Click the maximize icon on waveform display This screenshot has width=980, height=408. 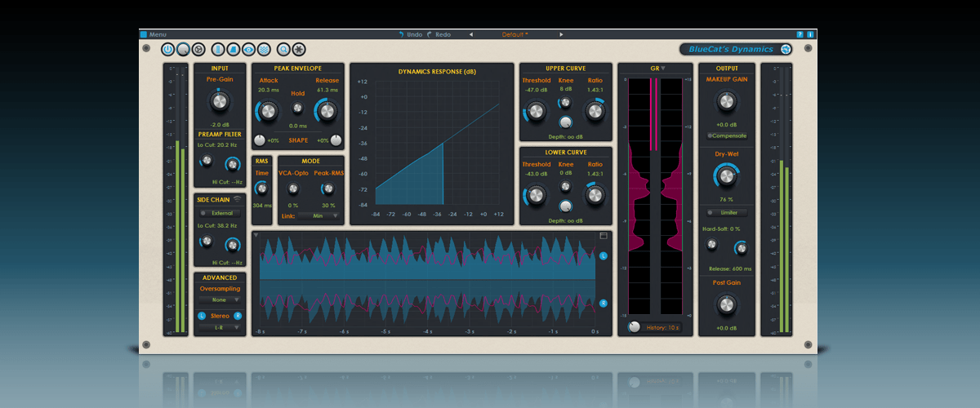click(x=604, y=236)
